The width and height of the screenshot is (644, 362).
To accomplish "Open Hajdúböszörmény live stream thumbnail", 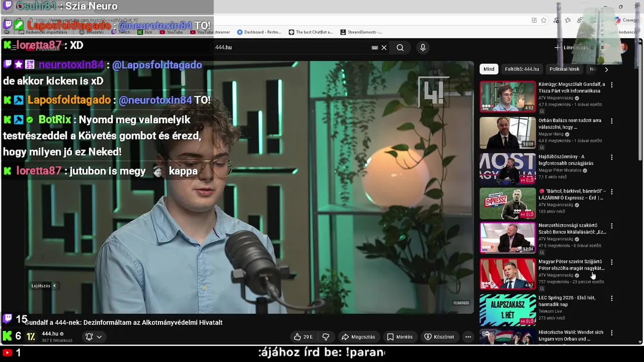I will [508, 169].
